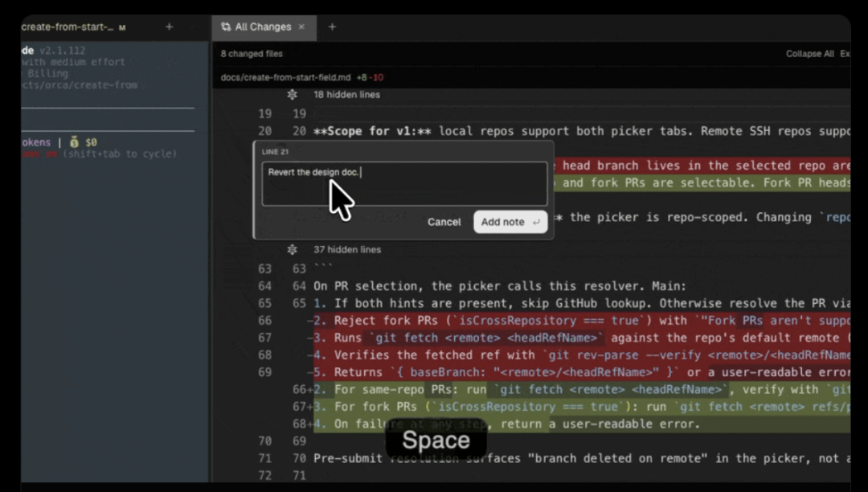Click added line For fork PRs

pyautogui.click(x=581, y=407)
